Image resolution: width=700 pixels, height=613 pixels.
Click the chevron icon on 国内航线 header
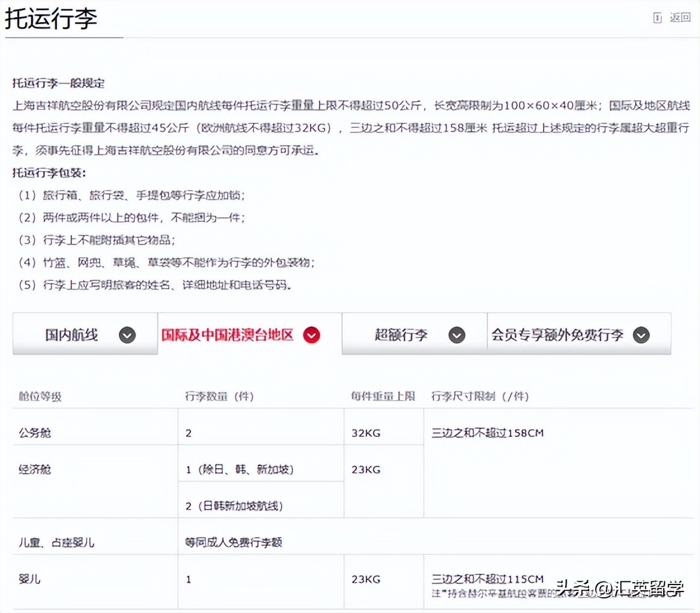tap(127, 334)
